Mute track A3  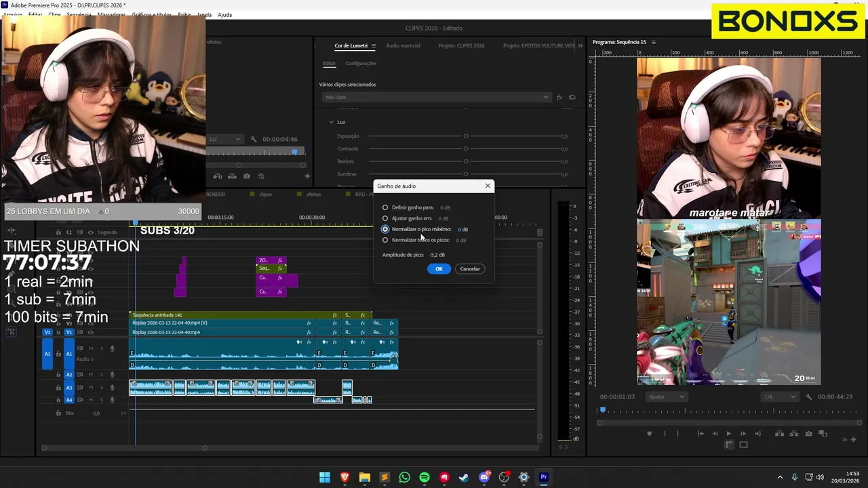[x=91, y=388]
